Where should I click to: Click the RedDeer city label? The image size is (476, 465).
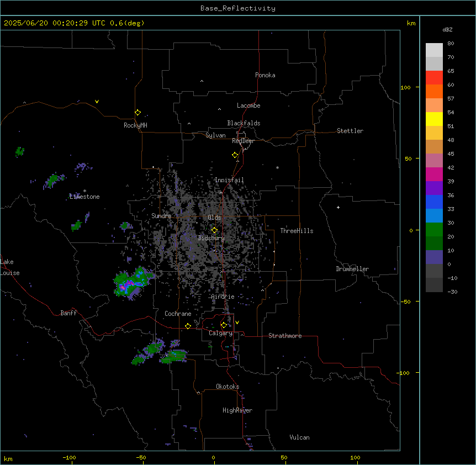pyautogui.click(x=243, y=141)
